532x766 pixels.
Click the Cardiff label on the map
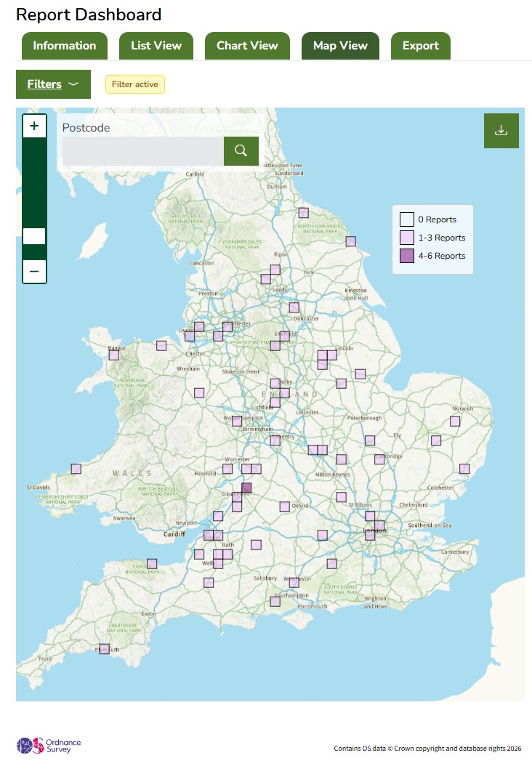point(174,534)
